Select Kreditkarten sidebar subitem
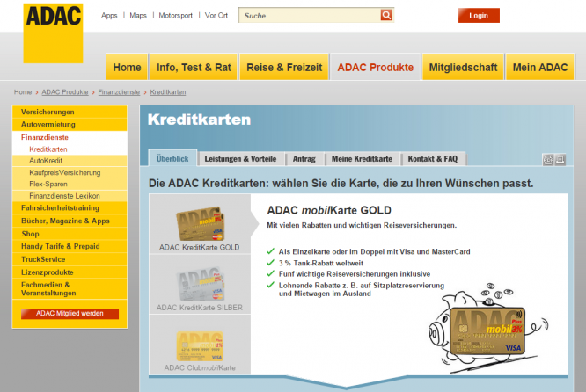Image resolution: width=586 pixels, height=392 pixels. pos(70,149)
